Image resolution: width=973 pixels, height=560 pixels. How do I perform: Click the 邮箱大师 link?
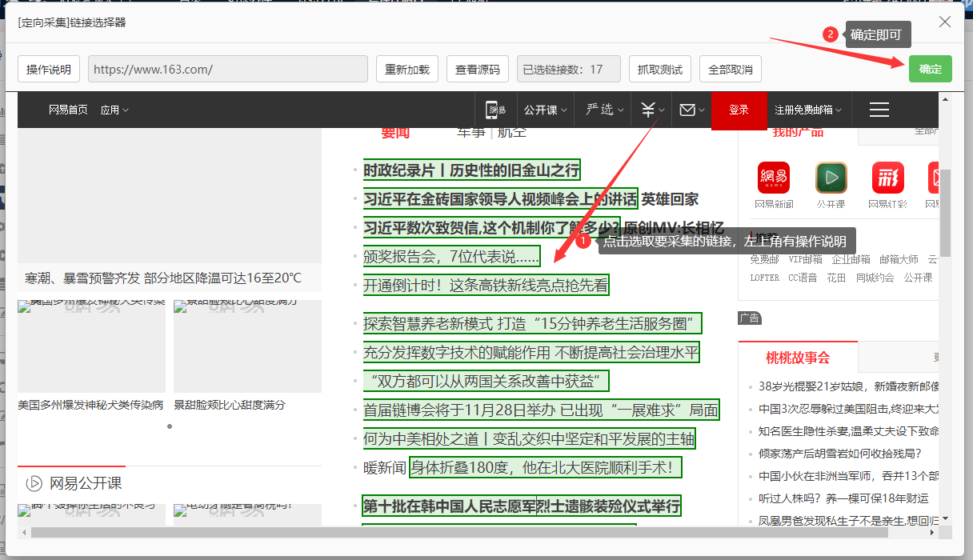[x=899, y=259]
